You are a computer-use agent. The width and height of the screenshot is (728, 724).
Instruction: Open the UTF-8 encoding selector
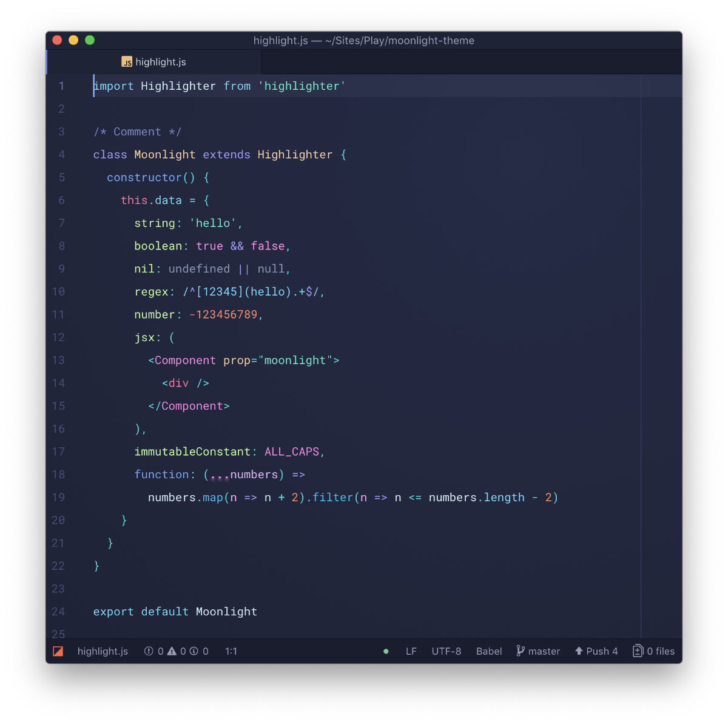point(447,651)
